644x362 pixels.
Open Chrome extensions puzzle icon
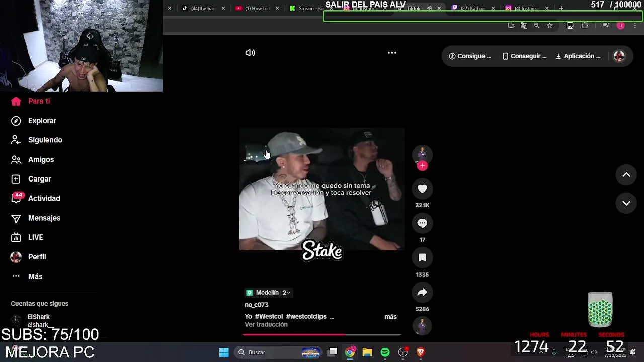point(585,25)
